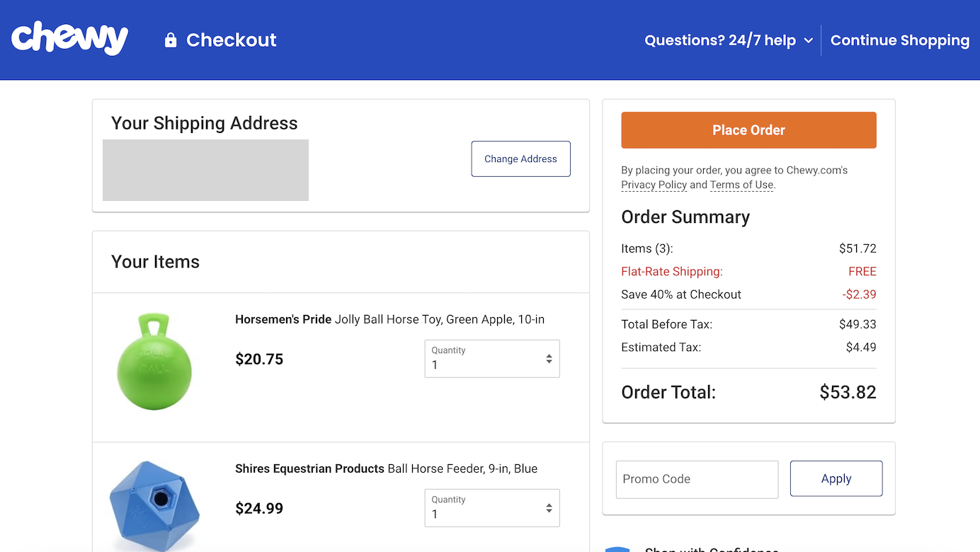Click the Place Order button
The image size is (980, 552).
coord(748,130)
